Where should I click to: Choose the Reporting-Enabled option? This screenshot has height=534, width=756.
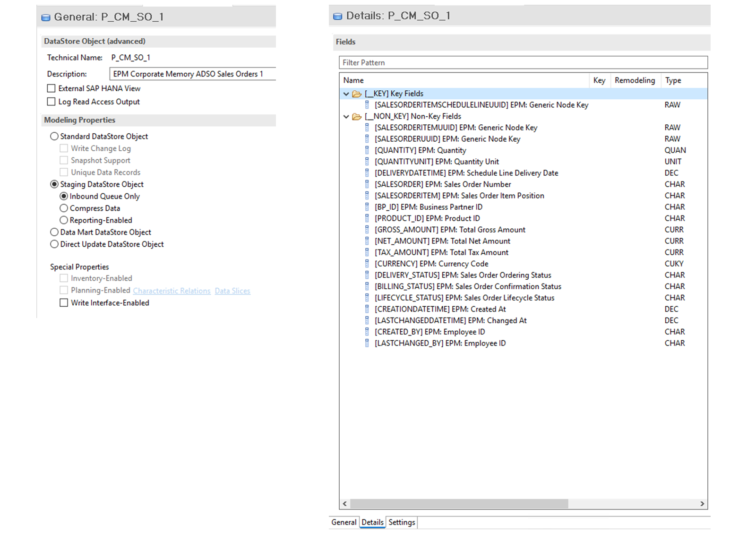click(x=64, y=220)
